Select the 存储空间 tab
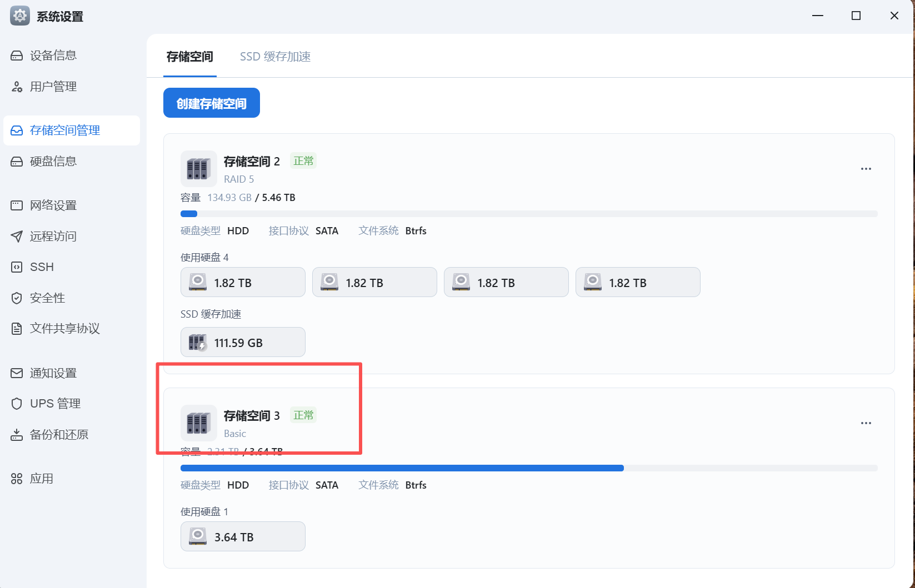The width and height of the screenshot is (915, 588). coord(189,57)
